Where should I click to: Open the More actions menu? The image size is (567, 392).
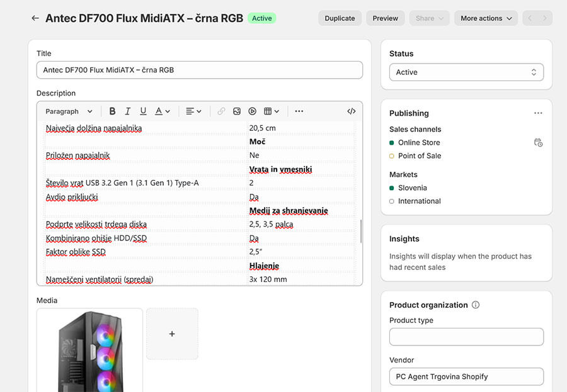486,18
